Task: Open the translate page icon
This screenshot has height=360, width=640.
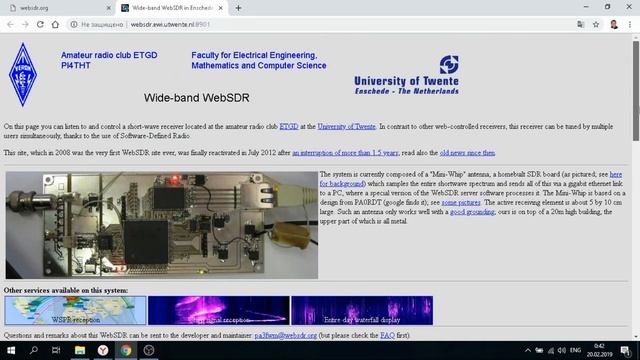Action: coord(580,24)
